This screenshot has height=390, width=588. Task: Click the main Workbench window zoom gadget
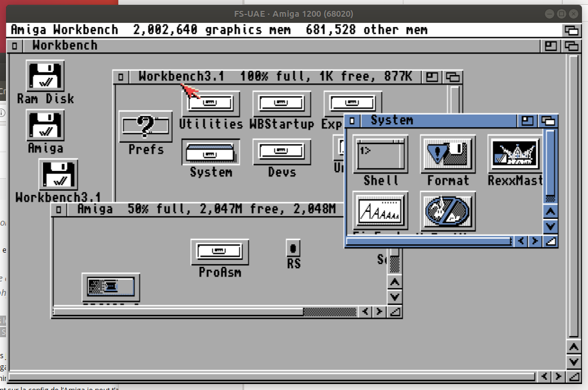[x=550, y=46]
